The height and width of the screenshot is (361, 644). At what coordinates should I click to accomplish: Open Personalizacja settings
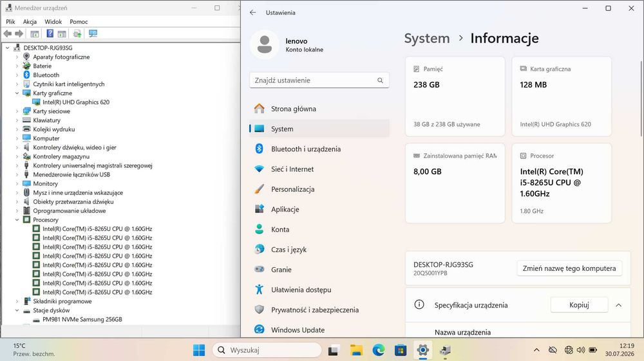[319, 189]
